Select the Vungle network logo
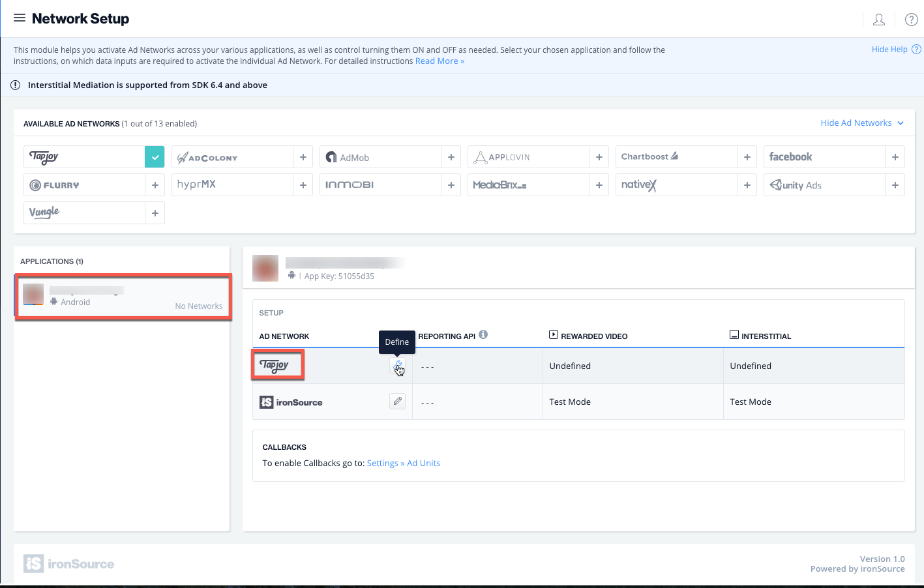 [x=44, y=213]
